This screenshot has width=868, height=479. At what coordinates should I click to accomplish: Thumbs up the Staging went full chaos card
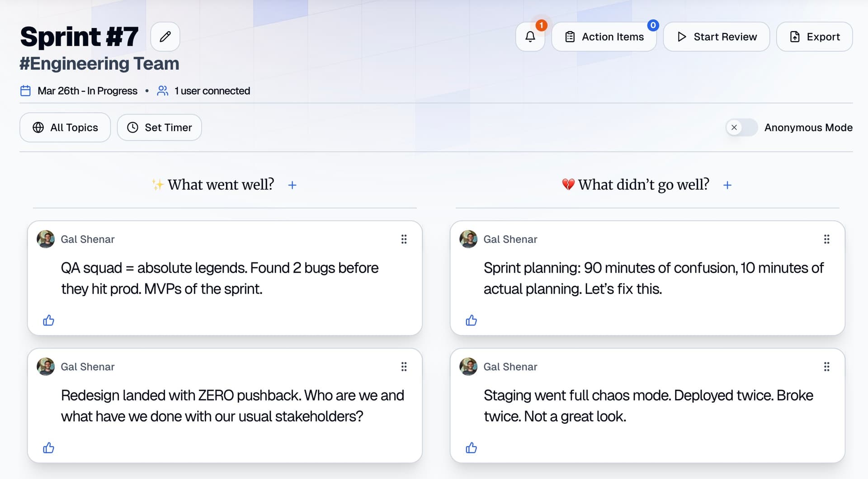[x=471, y=448]
